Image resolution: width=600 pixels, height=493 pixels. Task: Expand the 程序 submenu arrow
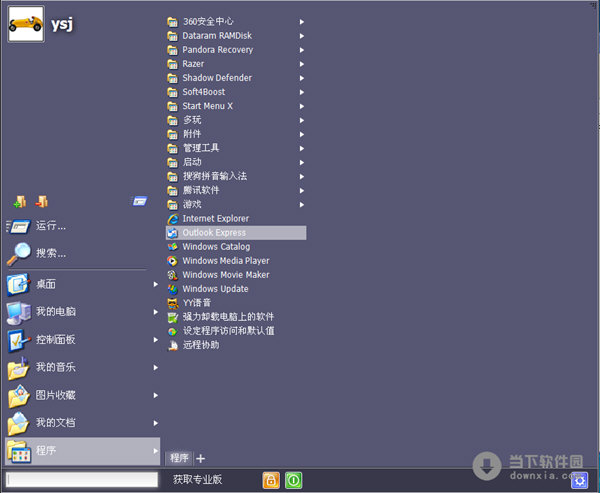[x=155, y=451]
